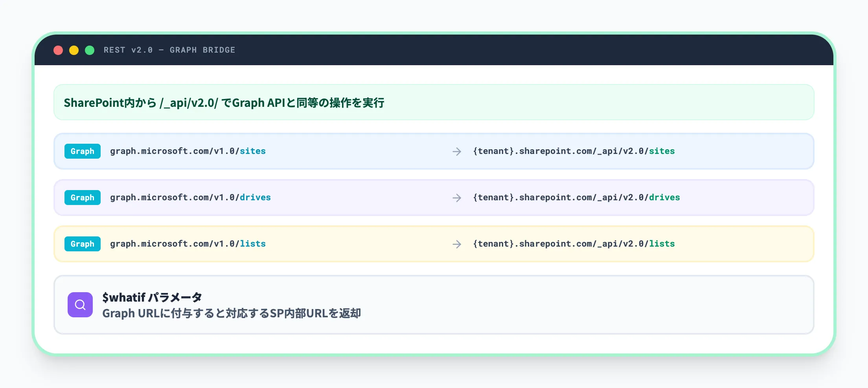Click the Graph badge in the lists row
Viewport: 868px width, 388px height.
83,244
